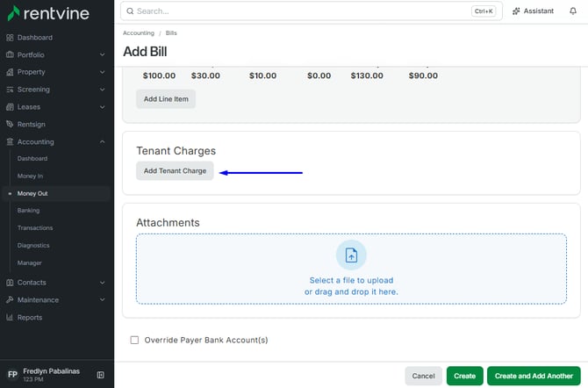The height and width of the screenshot is (388, 588).
Task: Open Accounting Dashboard submenu item
Action: coord(32,158)
